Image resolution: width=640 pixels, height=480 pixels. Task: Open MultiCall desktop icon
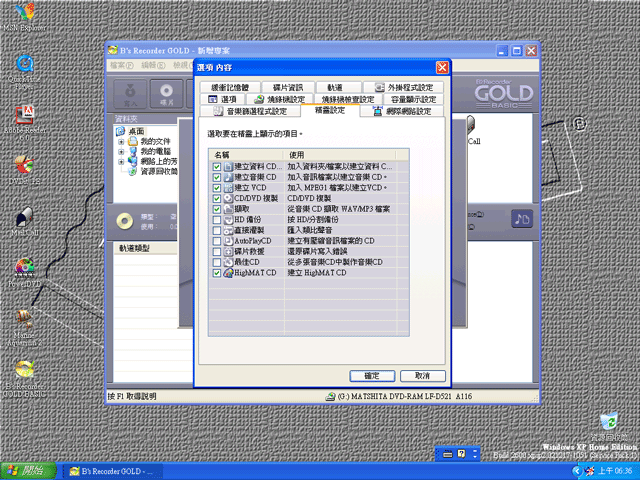tap(24, 217)
